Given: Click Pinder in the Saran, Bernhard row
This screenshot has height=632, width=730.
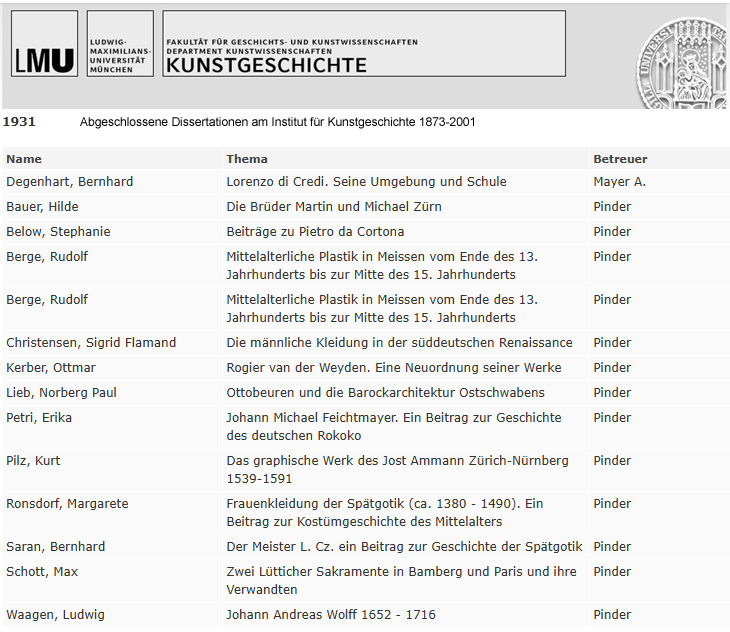Looking at the screenshot, I should pos(612,546).
